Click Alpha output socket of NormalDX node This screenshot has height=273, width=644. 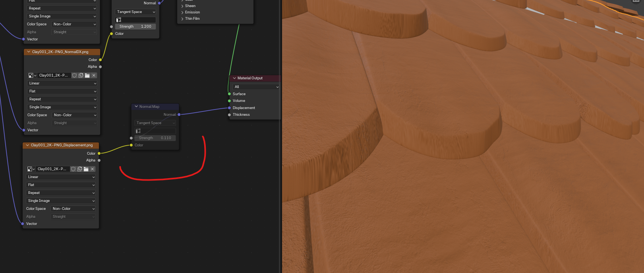click(x=100, y=67)
